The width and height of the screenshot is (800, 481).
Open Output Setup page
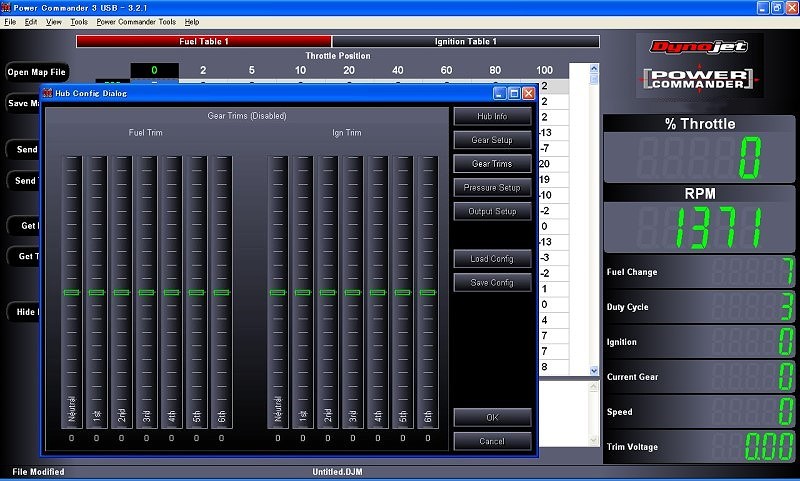click(x=492, y=211)
